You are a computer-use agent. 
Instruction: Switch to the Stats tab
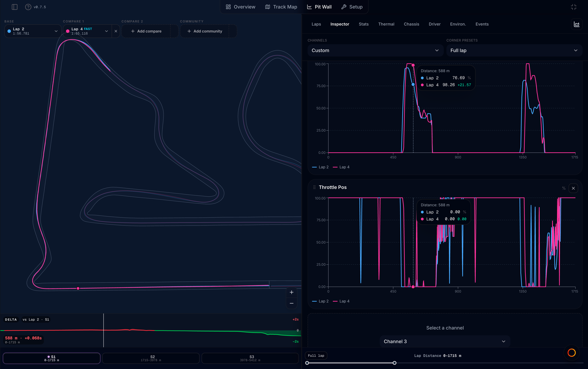363,24
